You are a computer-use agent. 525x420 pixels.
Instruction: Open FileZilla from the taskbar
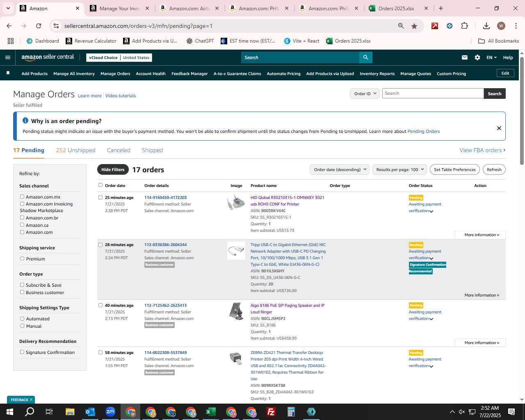[271, 412]
